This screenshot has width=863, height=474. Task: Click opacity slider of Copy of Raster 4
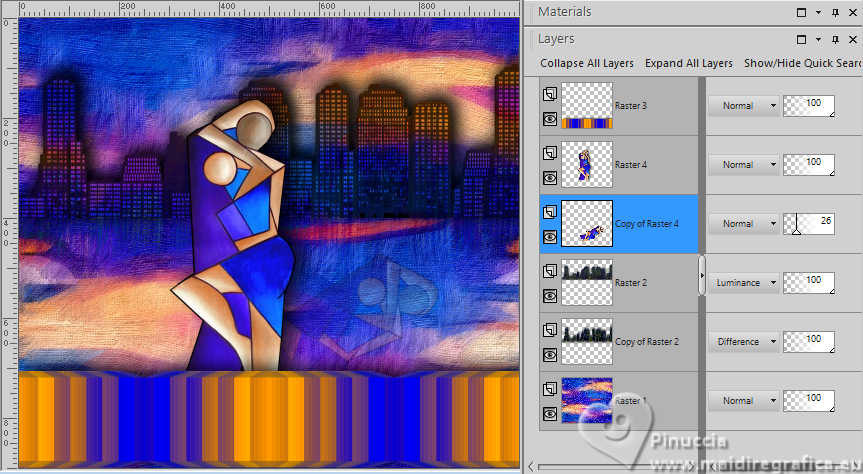click(x=809, y=224)
